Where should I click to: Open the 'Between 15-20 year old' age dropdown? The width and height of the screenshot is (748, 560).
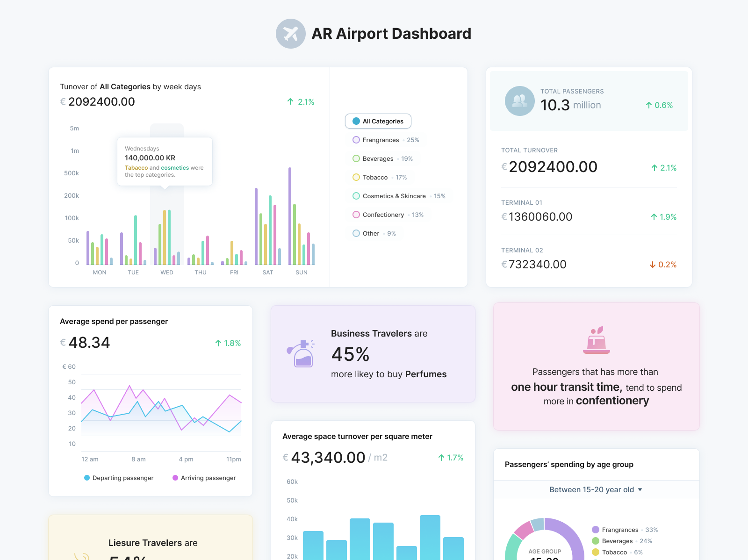click(x=596, y=489)
